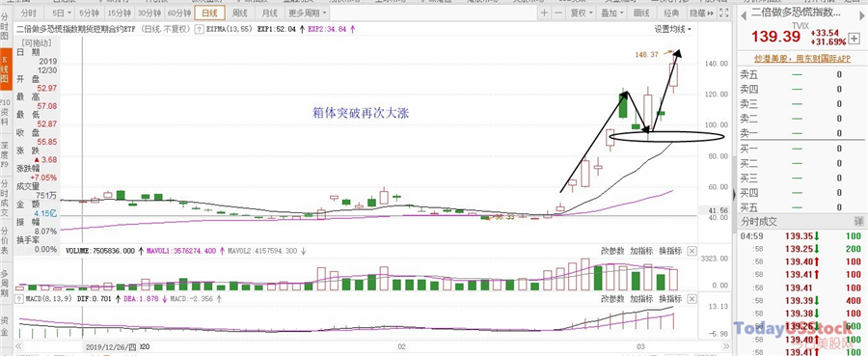The height and width of the screenshot is (356, 868).
Task: Click the 2019/12/26/四 date marker
Action: (110, 346)
